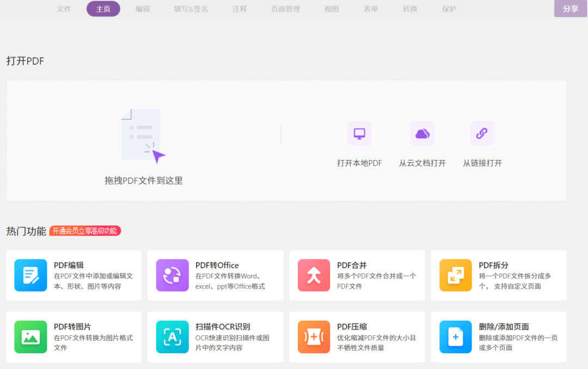Viewport: 588px width, 369px height.
Task: Select the 注释 tab
Action: [240, 9]
